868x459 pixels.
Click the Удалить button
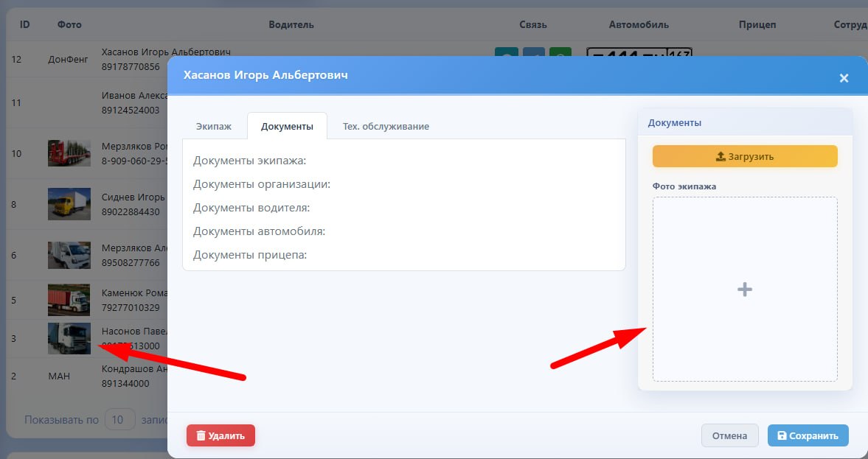(x=221, y=435)
